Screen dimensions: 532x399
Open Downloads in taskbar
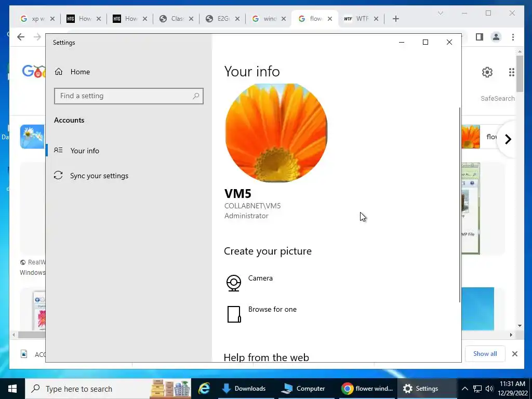(245, 389)
